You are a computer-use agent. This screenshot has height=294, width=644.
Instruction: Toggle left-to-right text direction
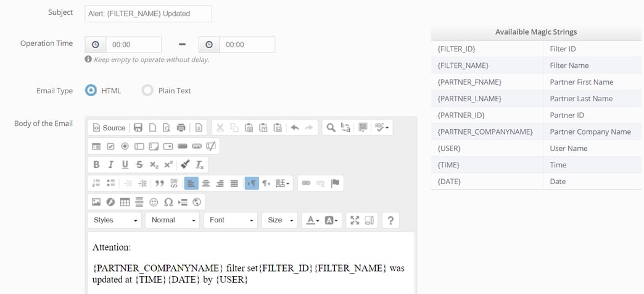point(252,183)
